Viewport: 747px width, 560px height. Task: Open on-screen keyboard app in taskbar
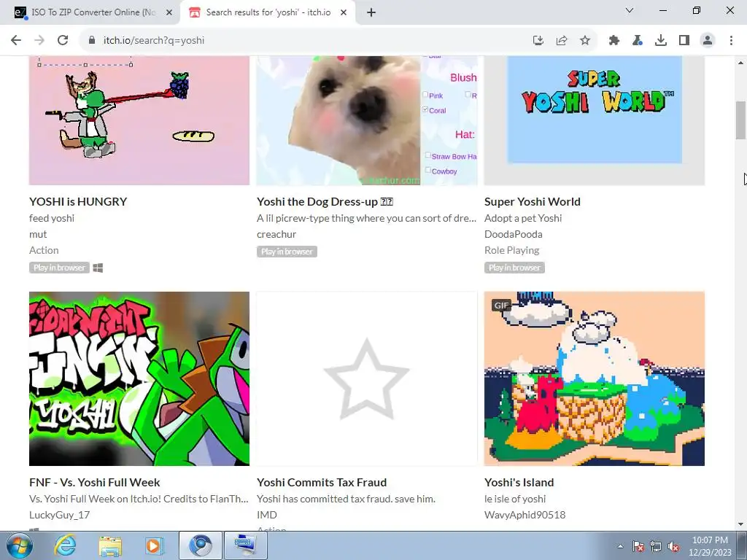(246, 545)
